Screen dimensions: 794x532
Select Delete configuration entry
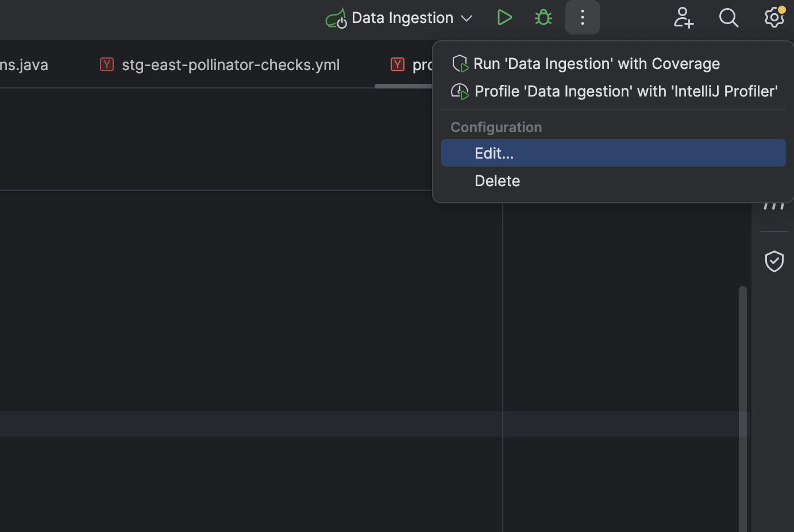coord(613,180)
